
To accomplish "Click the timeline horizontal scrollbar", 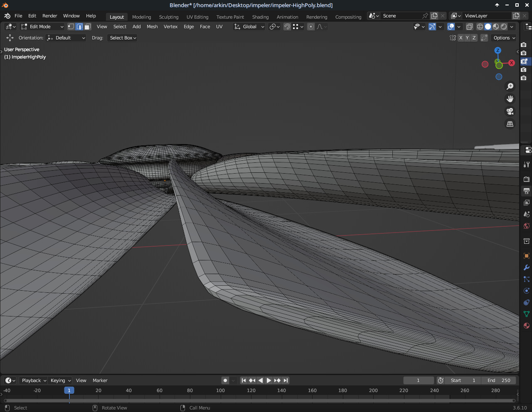I will [260, 401].
